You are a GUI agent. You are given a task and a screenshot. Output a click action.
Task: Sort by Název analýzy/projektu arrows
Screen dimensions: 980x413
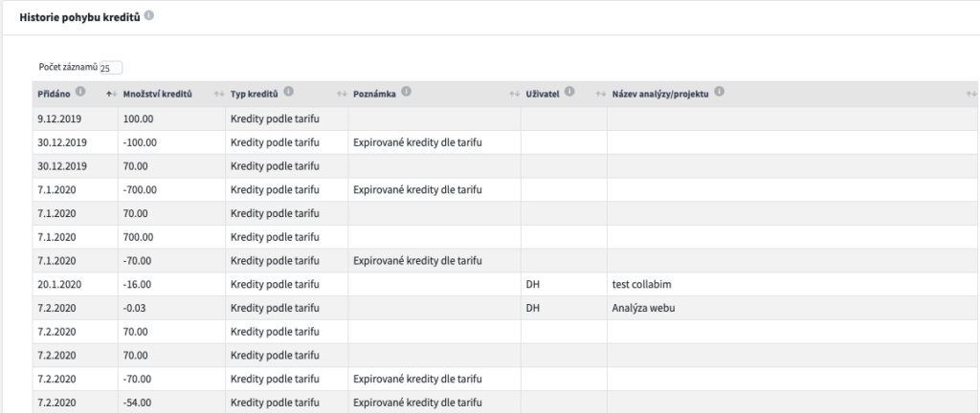point(970,95)
